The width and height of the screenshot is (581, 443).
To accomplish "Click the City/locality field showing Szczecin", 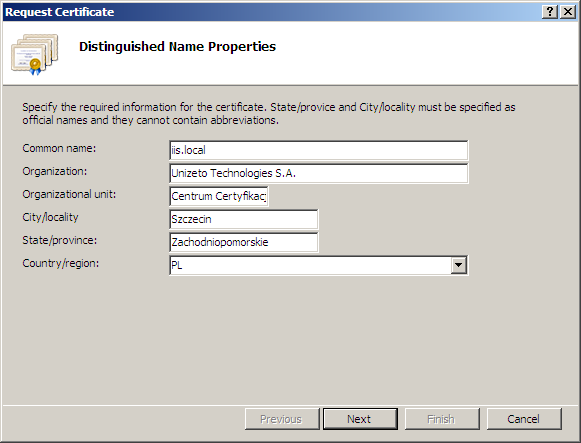I will (243, 219).
